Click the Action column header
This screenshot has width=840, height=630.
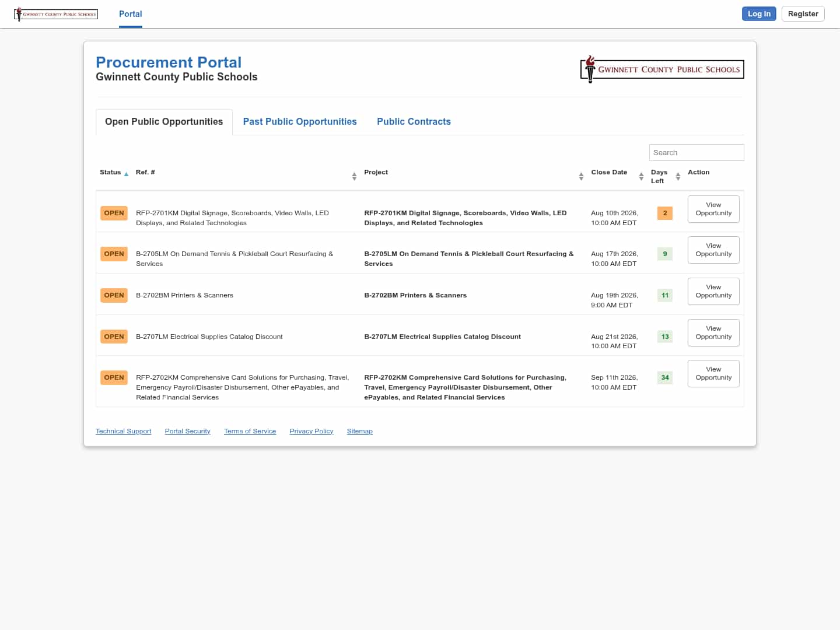[x=699, y=172]
